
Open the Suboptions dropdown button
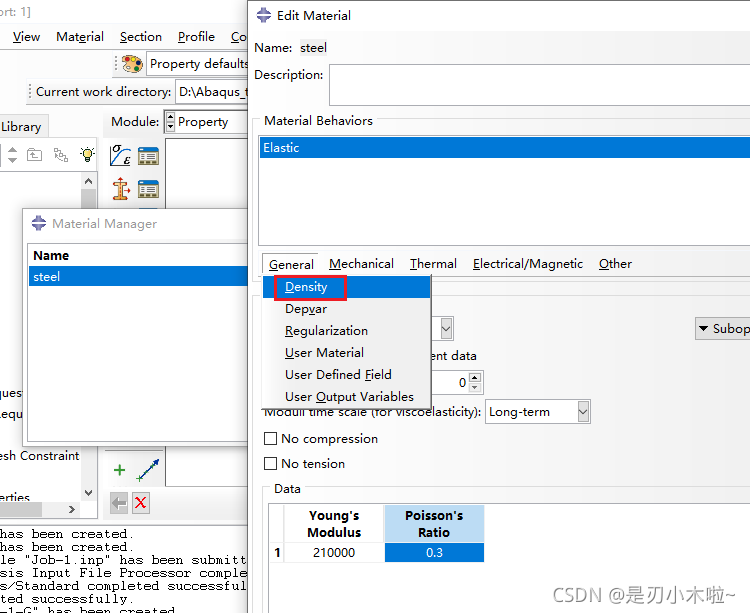722,328
